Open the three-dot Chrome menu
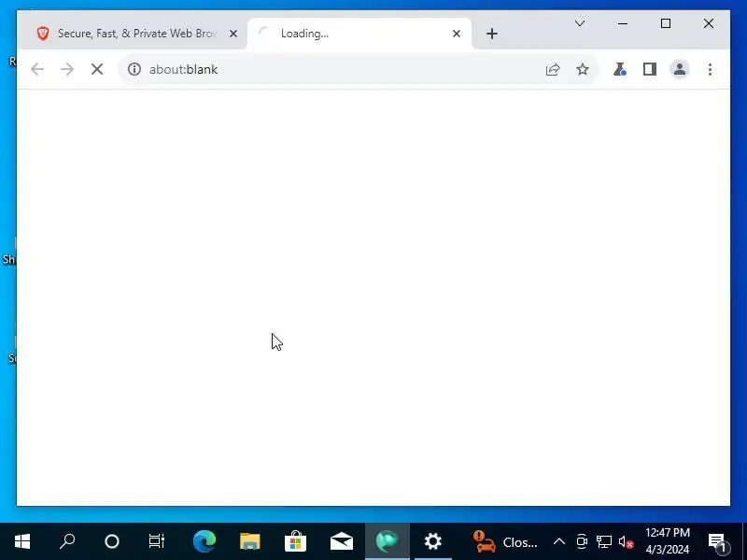Screen dimensions: 747x560 coord(710,69)
